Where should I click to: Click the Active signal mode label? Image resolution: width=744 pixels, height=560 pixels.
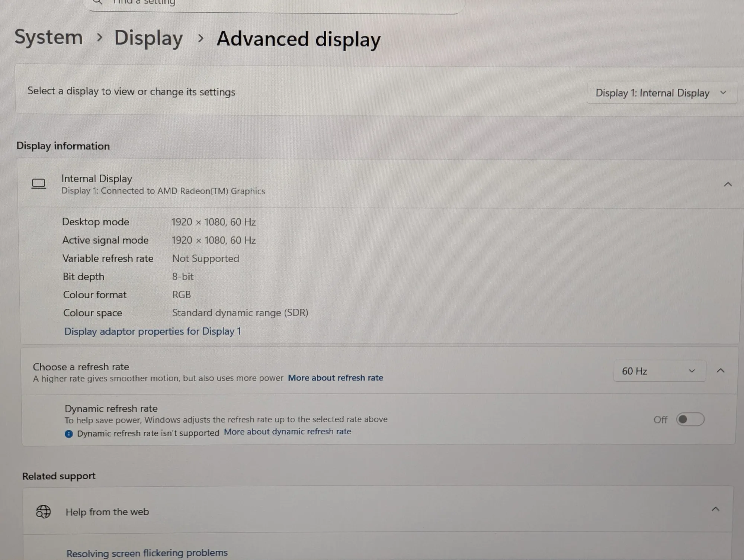(x=105, y=240)
